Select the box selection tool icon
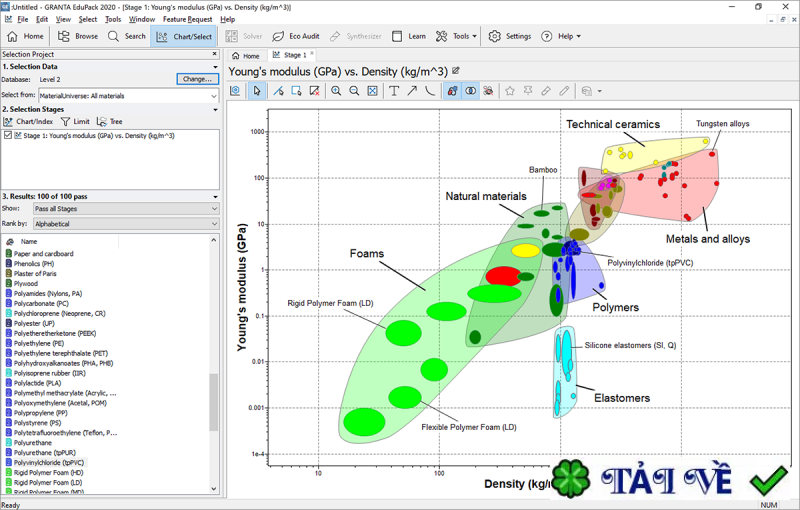Viewport: 800px width, 510px height. [297, 91]
